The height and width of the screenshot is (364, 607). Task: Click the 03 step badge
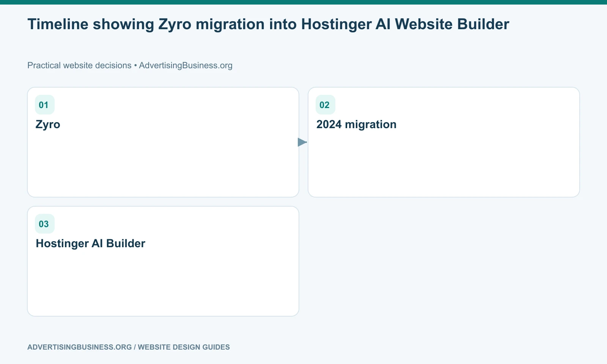click(x=44, y=224)
